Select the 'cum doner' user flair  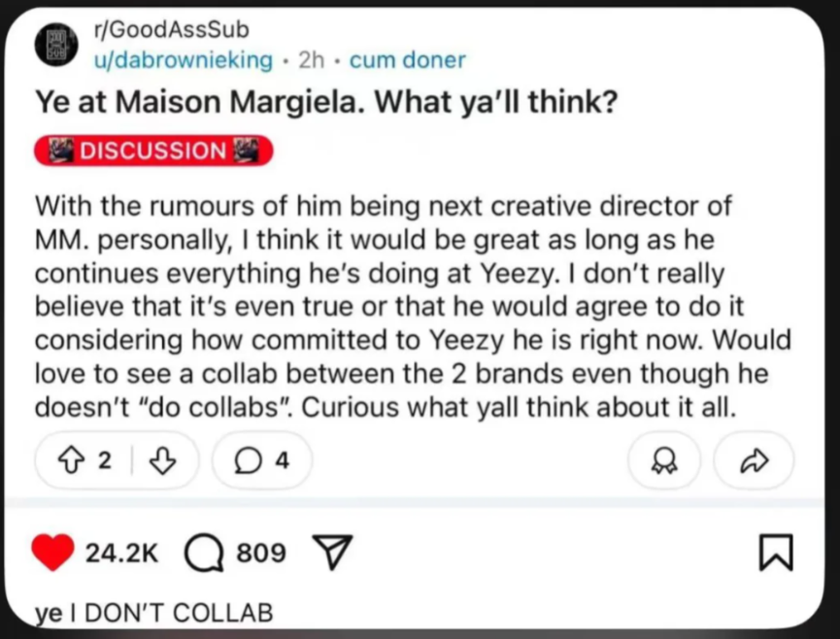click(x=408, y=59)
